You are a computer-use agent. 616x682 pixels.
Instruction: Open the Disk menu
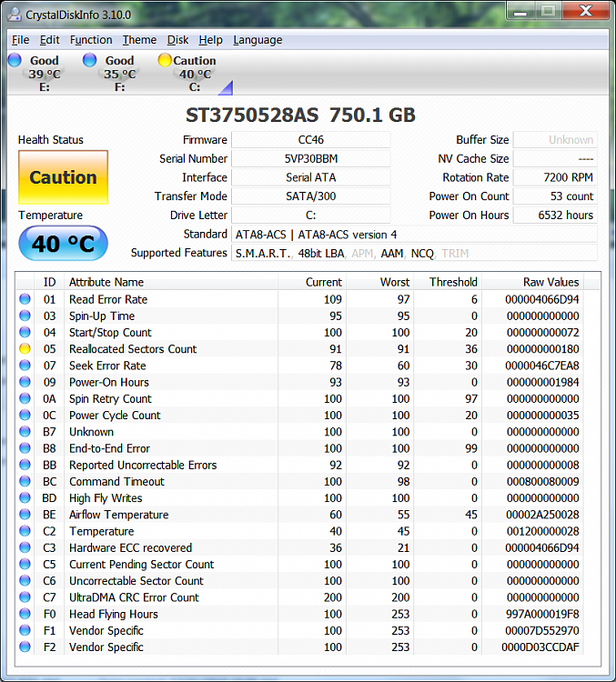tap(177, 40)
